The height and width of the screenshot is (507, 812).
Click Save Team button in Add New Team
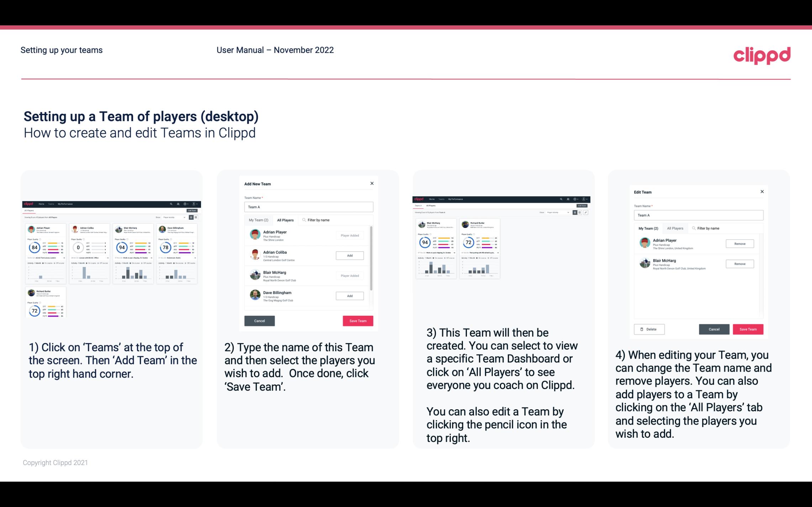tap(357, 320)
